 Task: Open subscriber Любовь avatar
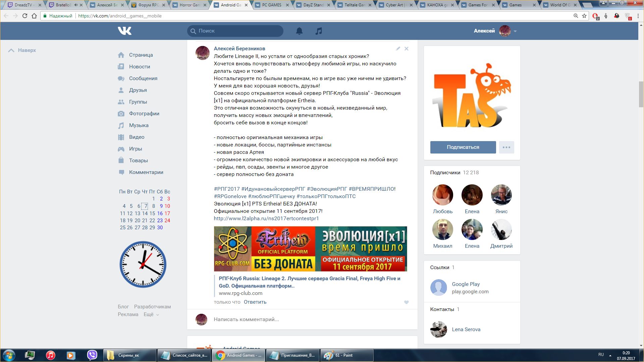pos(442,195)
